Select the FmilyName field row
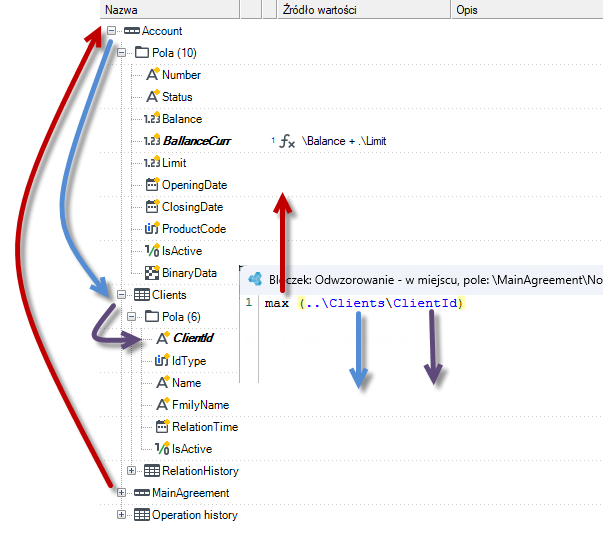Viewport: 603px width, 551px height. coord(200,405)
